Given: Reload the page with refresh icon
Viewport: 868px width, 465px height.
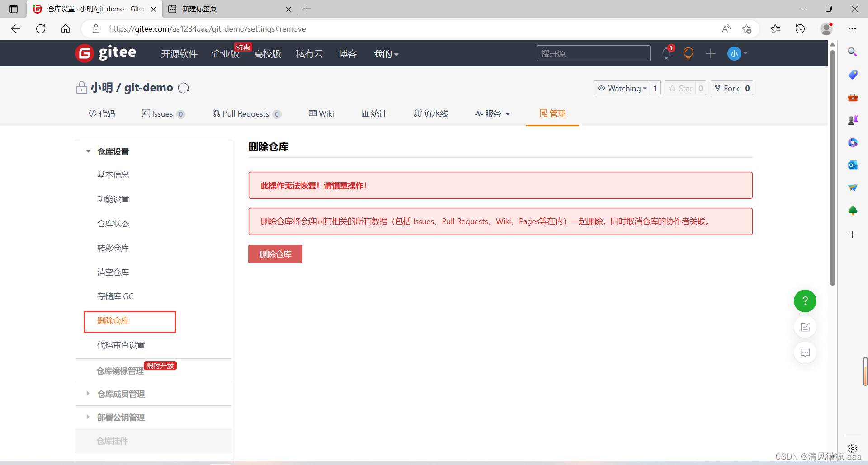Looking at the screenshot, I should [41, 28].
